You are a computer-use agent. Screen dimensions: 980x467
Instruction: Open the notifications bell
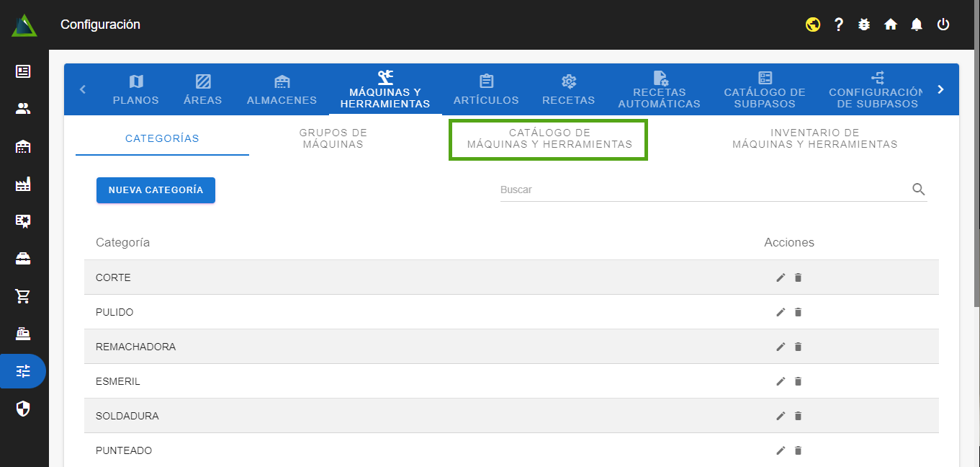tap(917, 25)
